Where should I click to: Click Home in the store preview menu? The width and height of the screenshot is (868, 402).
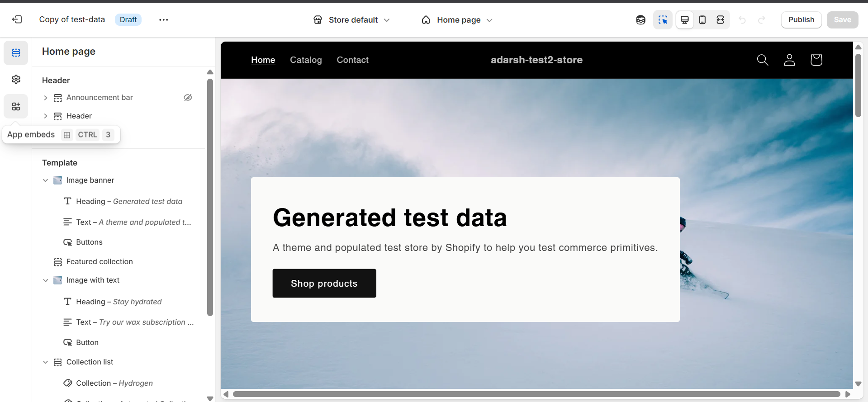pyautogui.click(x=263, y=60)
